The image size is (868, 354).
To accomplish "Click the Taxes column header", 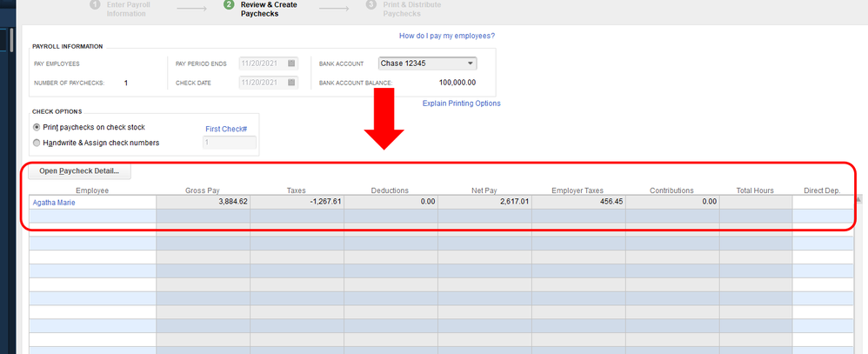I will (297, 190).
